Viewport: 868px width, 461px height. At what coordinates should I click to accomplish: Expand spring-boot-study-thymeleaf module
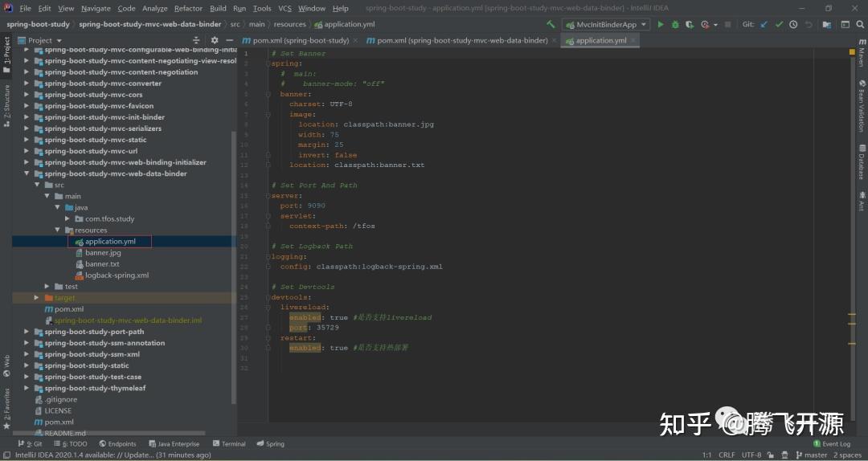27,388
